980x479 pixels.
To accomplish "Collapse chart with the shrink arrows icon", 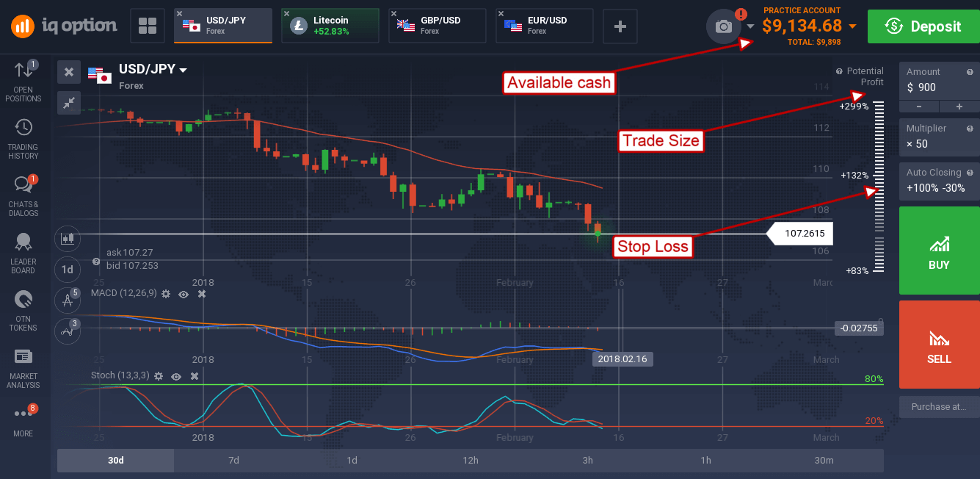I will pos(68,102).
